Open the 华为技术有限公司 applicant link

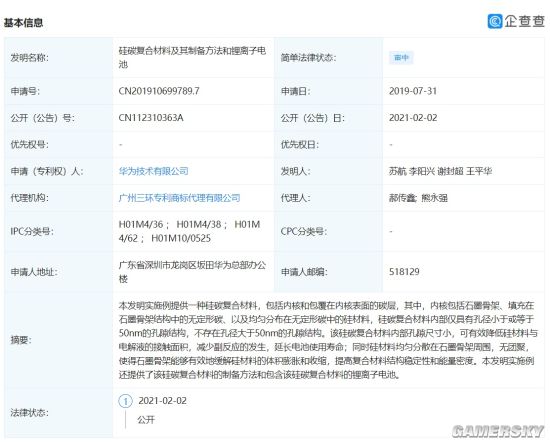(x=154, y=171)
